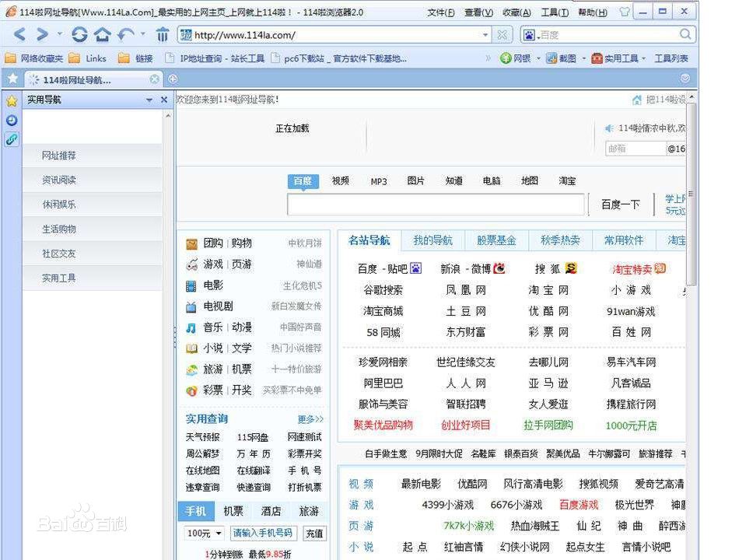746x560 pixels.
Task: Go forward with the forward arrow
Action: [x=42, y=34]
